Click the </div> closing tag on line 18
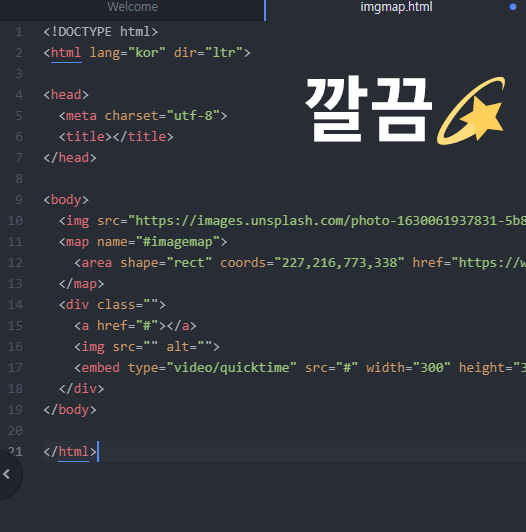This screenshot has height=532, width=526. pyautogui.click(x=81, y=389)
